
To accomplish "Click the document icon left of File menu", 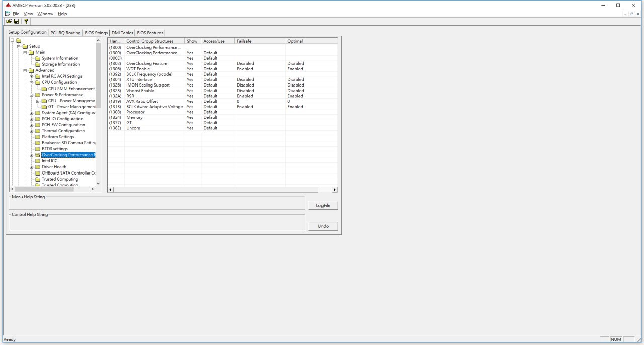I will coord(8,14).
